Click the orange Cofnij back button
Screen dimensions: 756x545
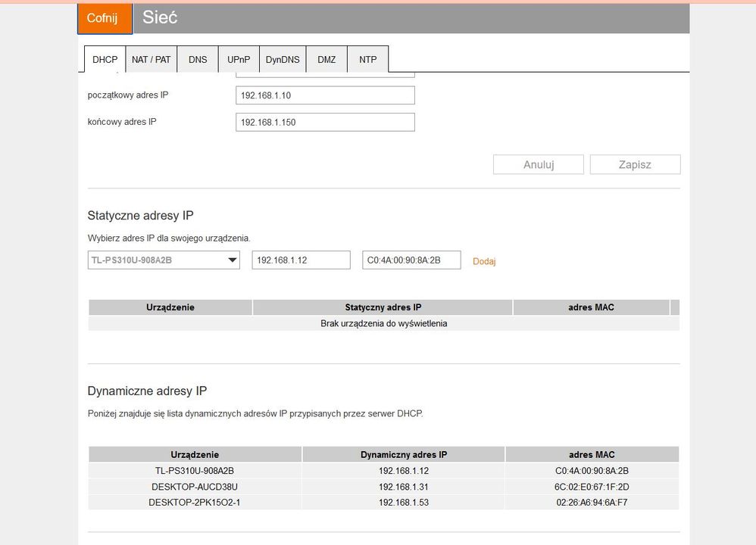[x=105, y=18]
